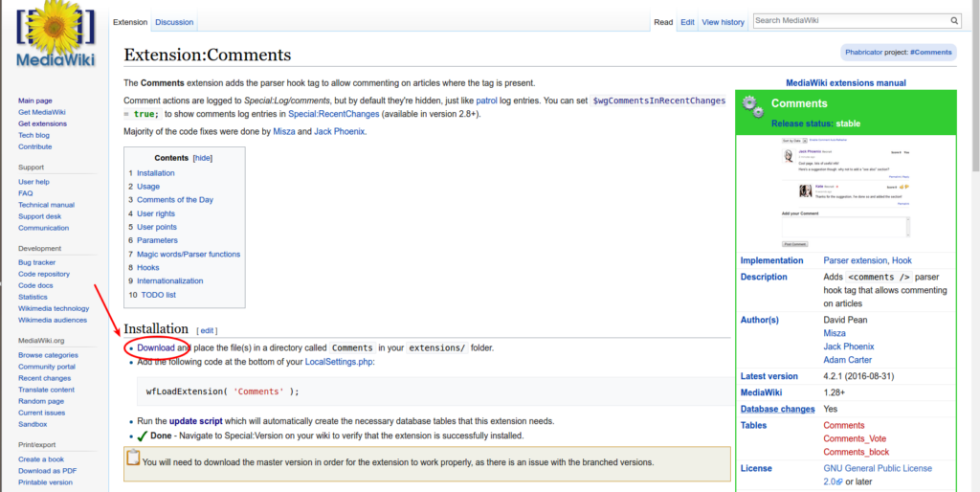Open the Special:RecentChanges link
This screenshot has height=492, width=980.
click(334, 114)
